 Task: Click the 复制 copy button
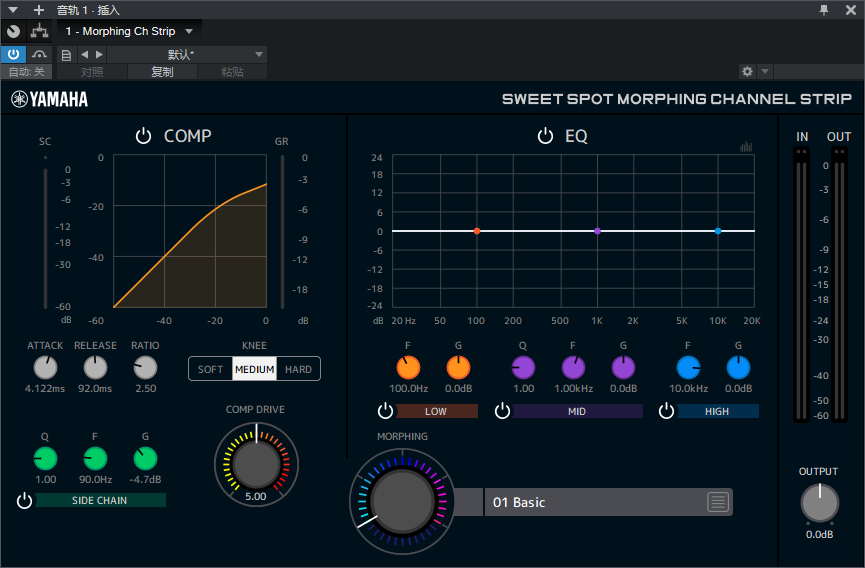pyautogui.click(x=162, y=72)
